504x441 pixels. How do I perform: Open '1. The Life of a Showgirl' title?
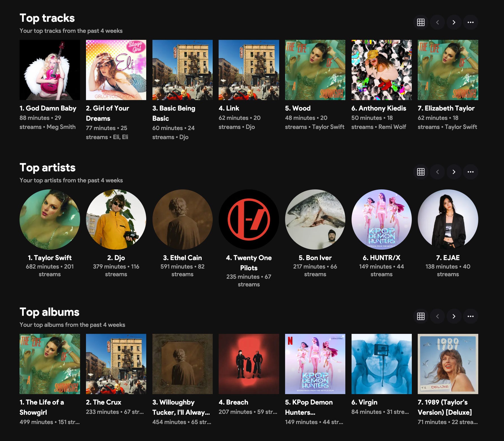(42, 407)
